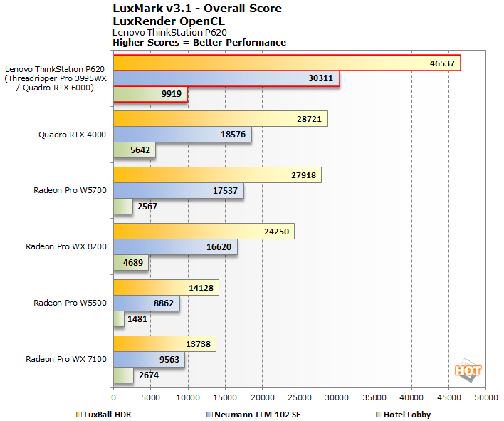Click the 4689 bar value
This screenshot has height=421, width=504.
133,263
